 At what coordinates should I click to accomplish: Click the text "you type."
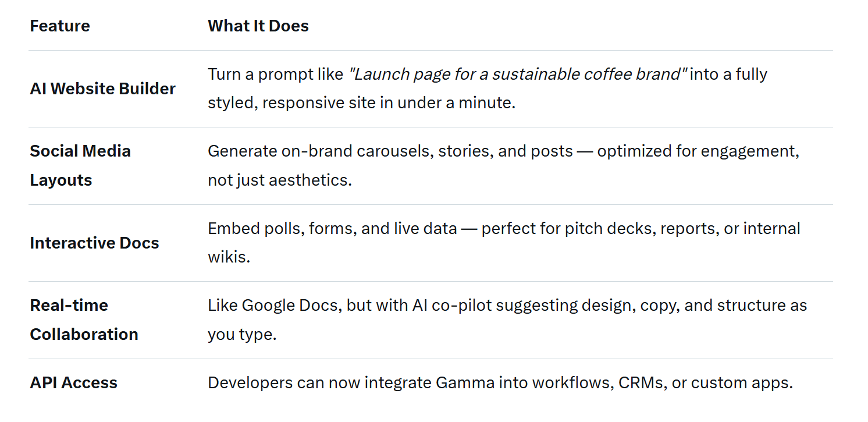(241, 335)
